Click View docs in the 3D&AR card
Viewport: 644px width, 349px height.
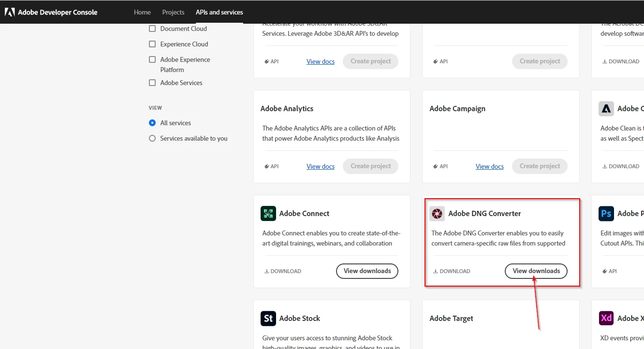(x=321, y=61)
